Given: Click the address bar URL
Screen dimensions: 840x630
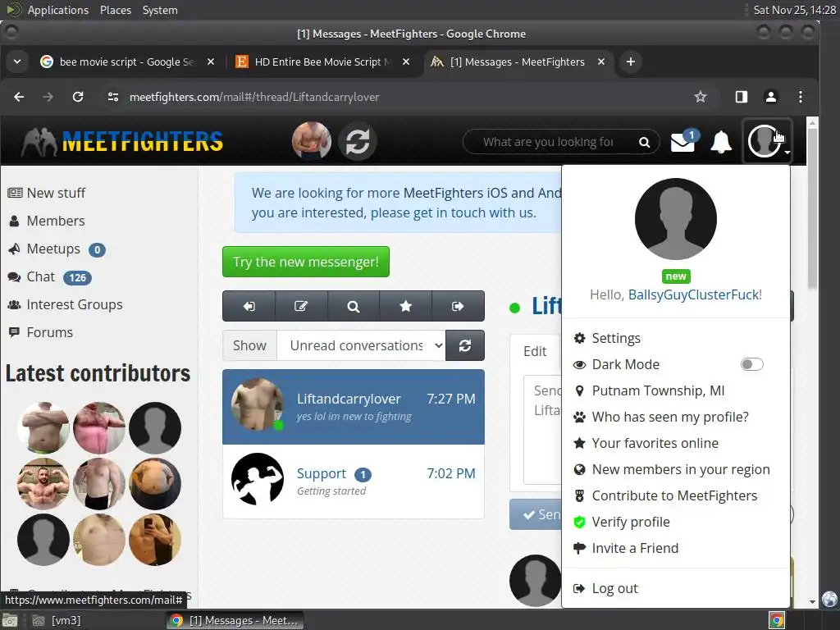Looking at the screenshot, I should click(x=254, y=97).
